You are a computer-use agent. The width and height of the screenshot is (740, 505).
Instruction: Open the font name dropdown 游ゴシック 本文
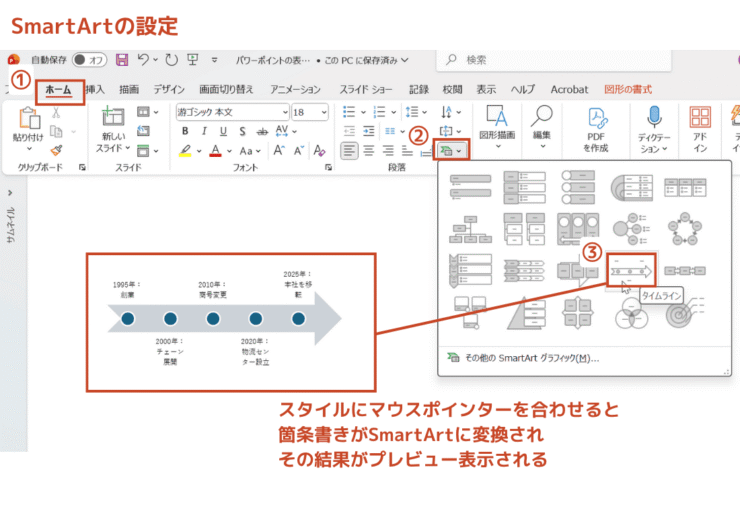pyautogui.click(x=232, y=112)
